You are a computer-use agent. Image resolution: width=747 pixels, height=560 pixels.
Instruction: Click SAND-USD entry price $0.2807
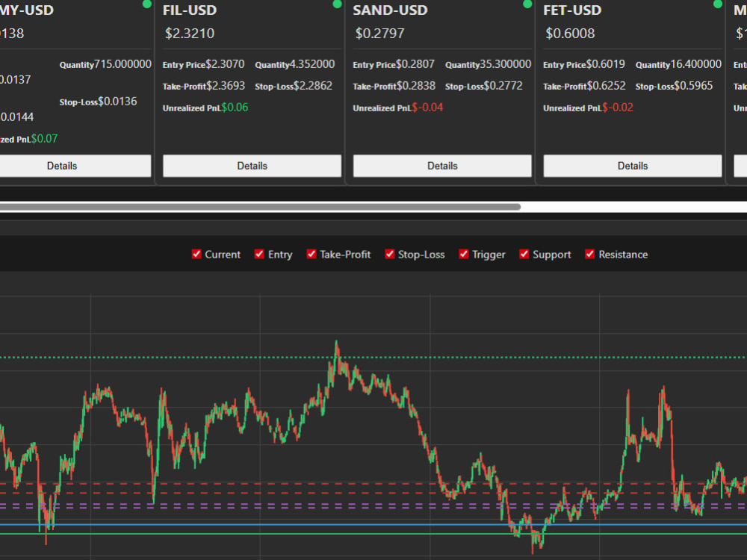click(415, 64)
